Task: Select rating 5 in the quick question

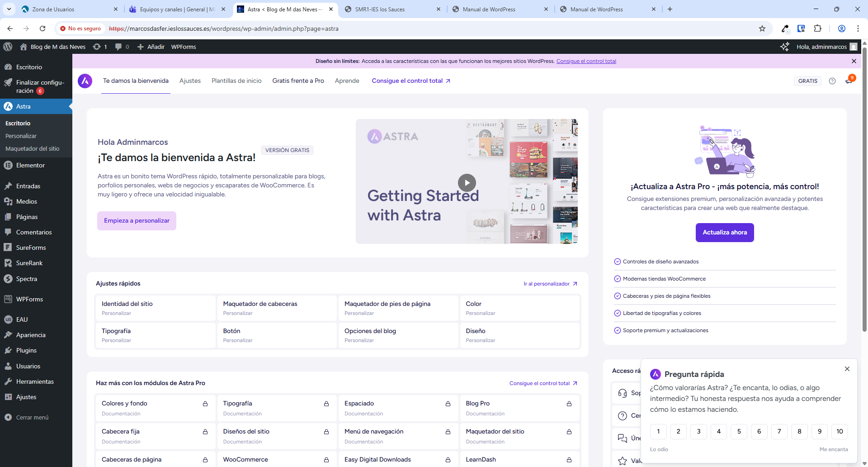Action: [739, 431]
